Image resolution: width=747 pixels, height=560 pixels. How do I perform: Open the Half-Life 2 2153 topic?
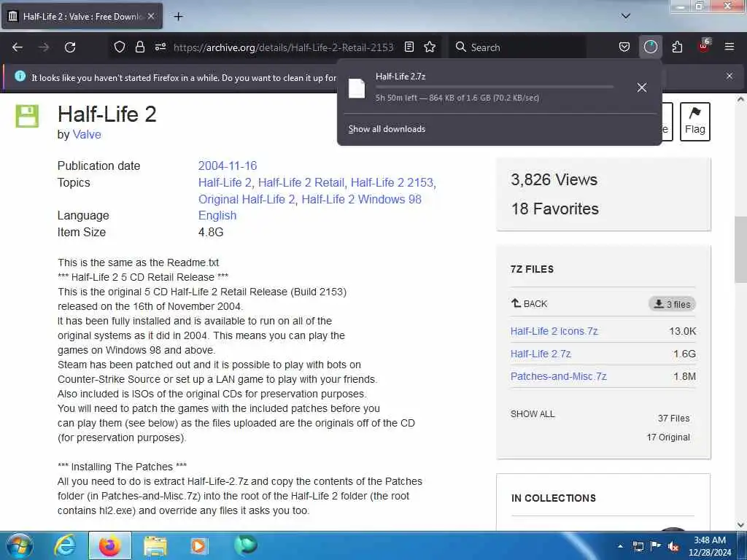(x=392, y=182)
